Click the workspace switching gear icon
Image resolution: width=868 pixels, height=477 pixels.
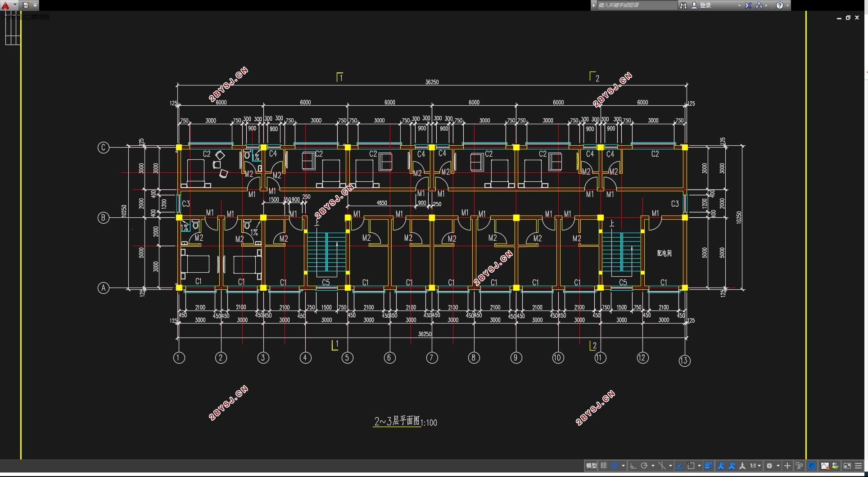(769, 466)
